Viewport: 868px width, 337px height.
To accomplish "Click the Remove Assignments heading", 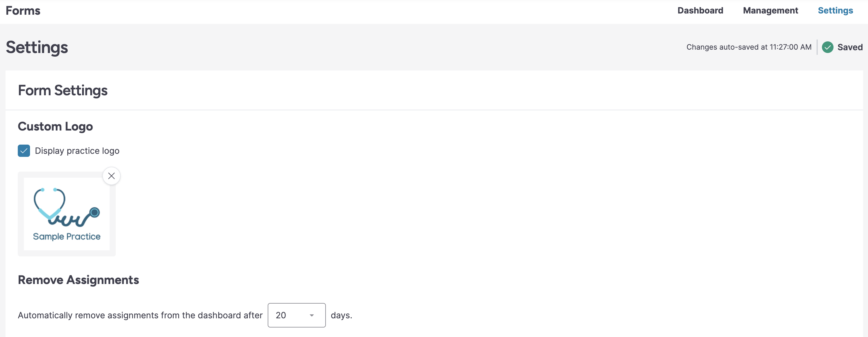I will pyautogui.click(x=78, y=280).
